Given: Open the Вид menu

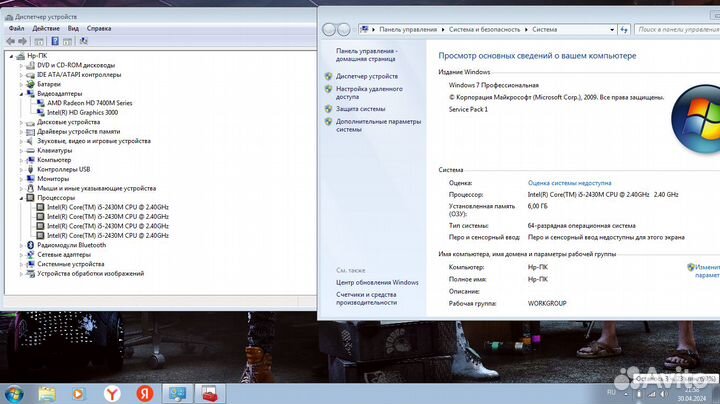Looking at the screenshot, I should (73, 28).
